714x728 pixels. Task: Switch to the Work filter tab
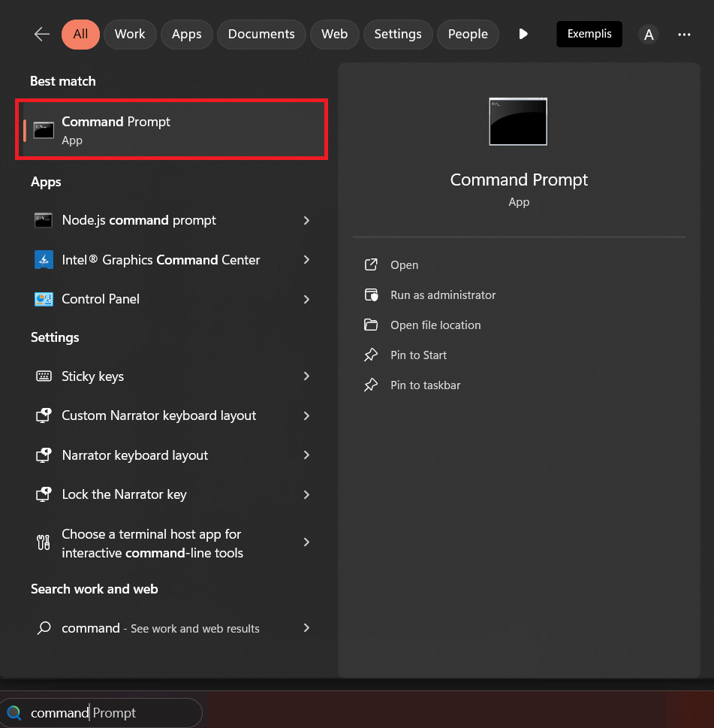(x=130, y=34)
